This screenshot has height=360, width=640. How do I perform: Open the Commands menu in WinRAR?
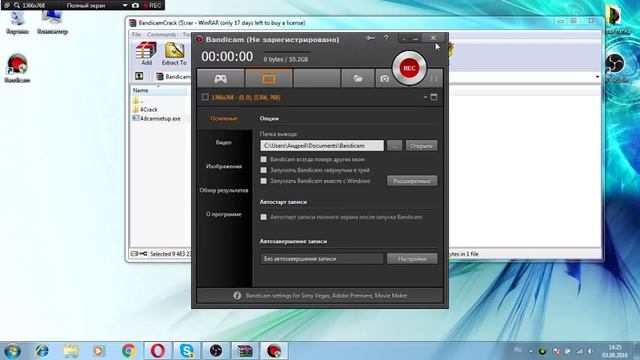tap(161, 34)
